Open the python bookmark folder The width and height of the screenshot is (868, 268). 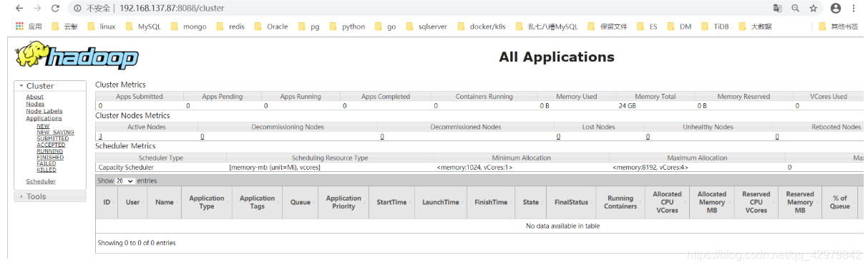[x=346, y=27]
